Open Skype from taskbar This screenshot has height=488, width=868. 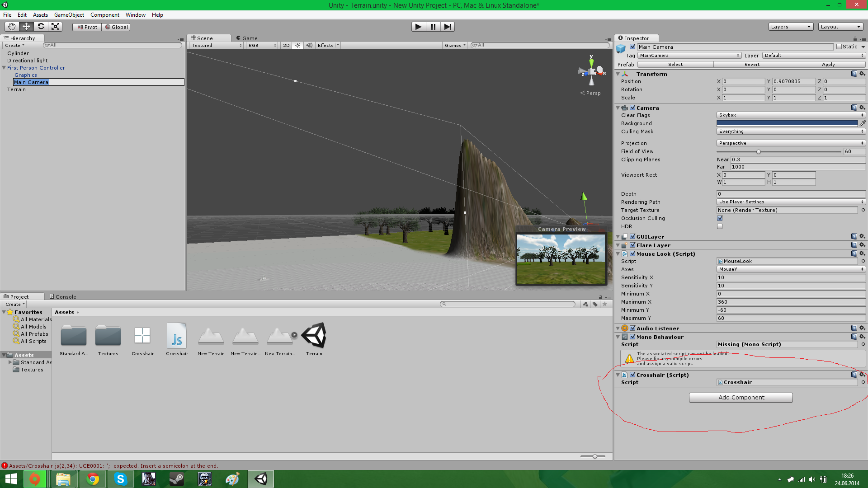121,479
